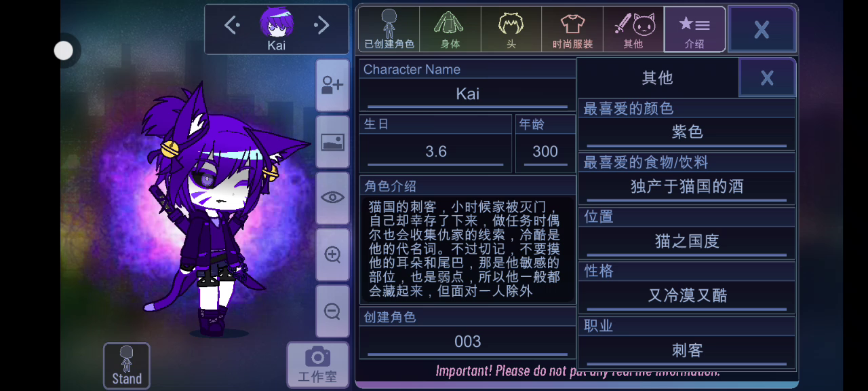The width and height of the screenshot is (868, 391).
Task: Select next character with right arrow
Action: [321, 26]
